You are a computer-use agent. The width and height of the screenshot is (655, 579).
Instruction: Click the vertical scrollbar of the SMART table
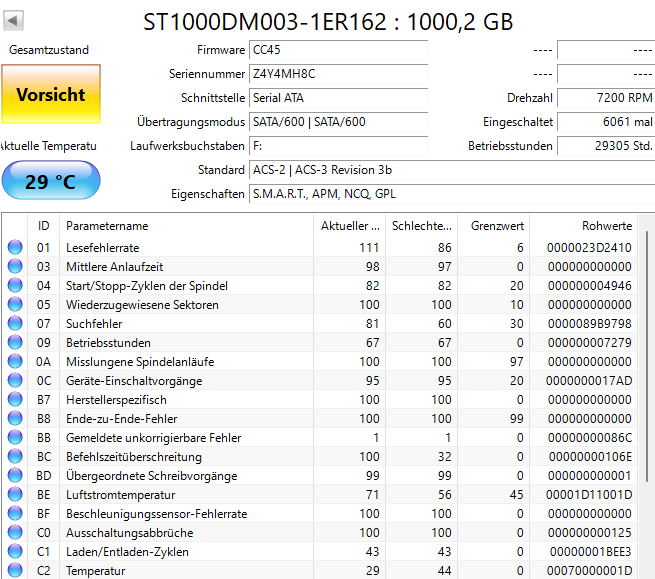(647, 355)
